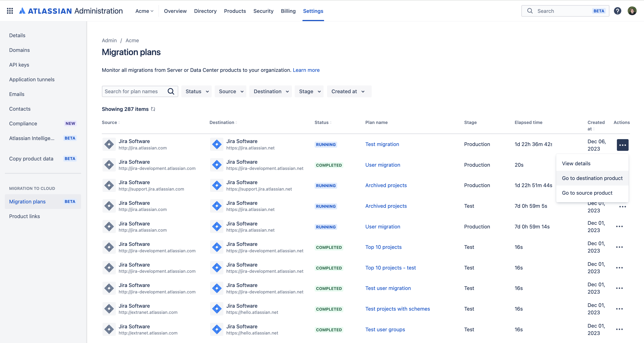The height and width of the screenshot is (343, 644).
Task: Click the Jira Software destination icon for User migration
Action: (217, 165)
